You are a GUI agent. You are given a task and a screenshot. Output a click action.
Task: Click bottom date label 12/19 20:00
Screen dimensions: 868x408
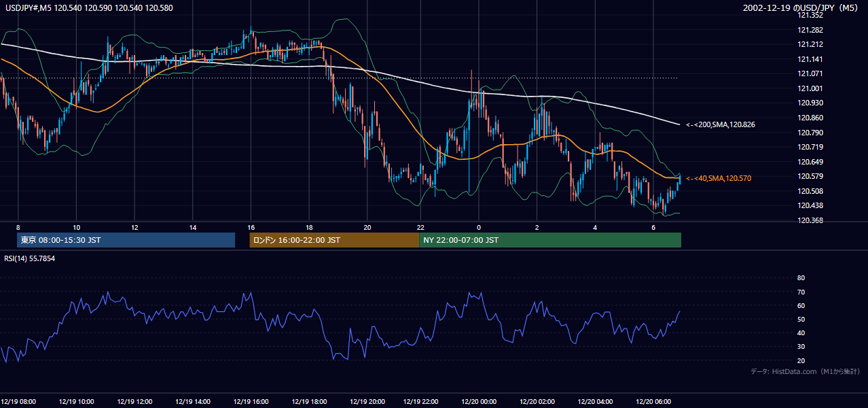pyautogui.click(x=367, y=402)
